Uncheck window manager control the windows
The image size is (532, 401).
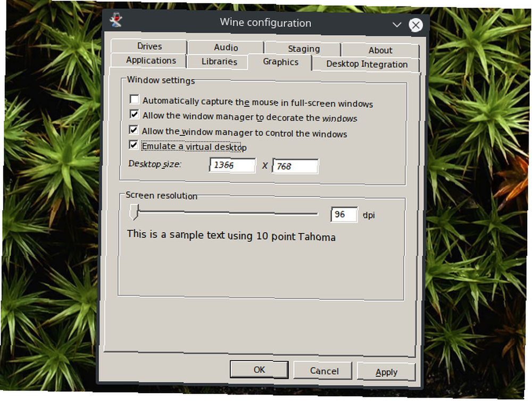pyautogui.click(x=134, y=130)
